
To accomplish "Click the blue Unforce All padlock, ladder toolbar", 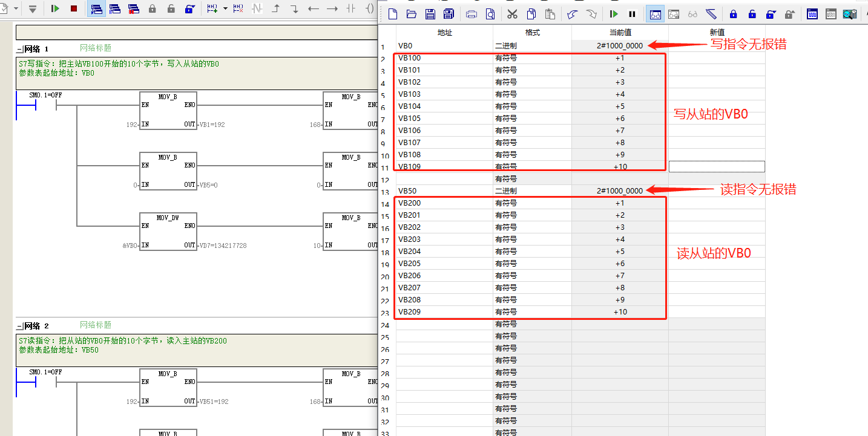I will (x=189, y=8).
